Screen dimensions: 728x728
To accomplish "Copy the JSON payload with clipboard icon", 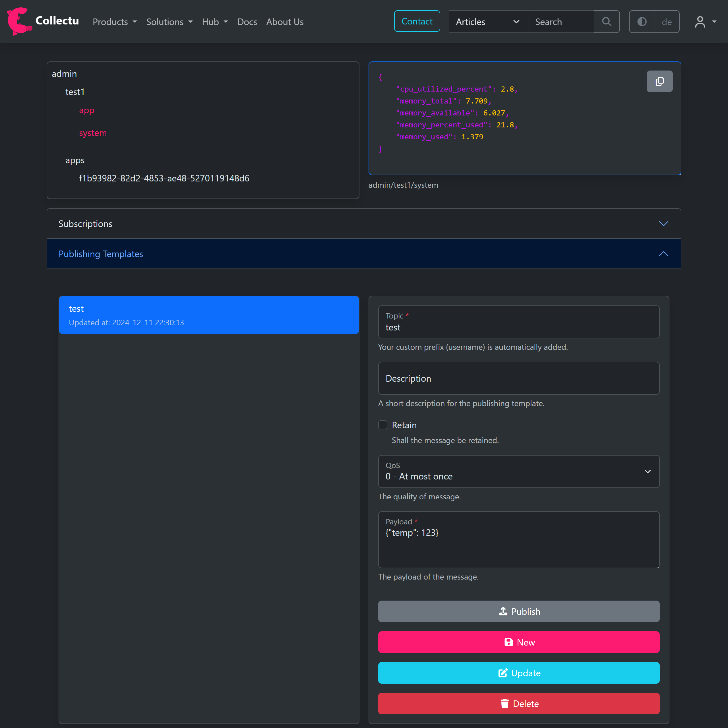I will 659,81.
